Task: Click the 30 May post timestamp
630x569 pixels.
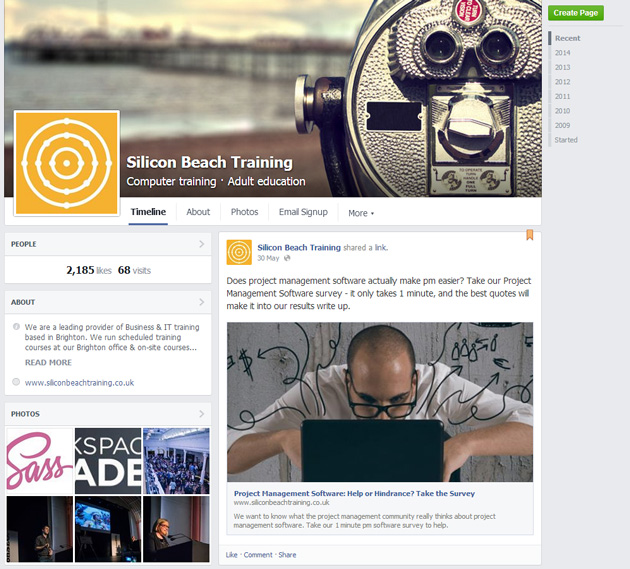Action: 268,258
